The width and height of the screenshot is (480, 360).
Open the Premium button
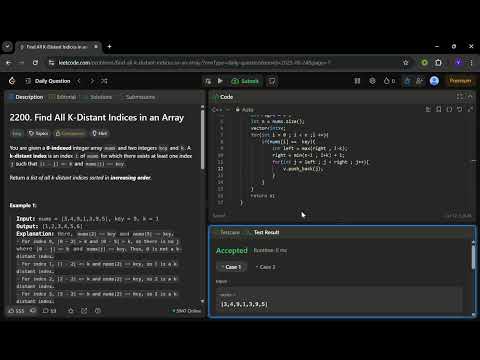pos(460,81)
